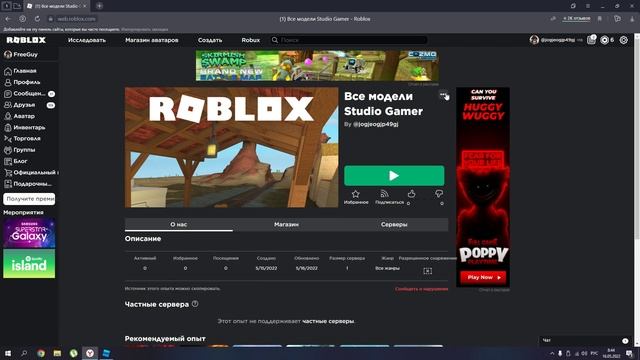Click the browser bookmark icon in address bar
This screenshot has width=640, height=360.
pyautogui.click(x=600, y=19)
